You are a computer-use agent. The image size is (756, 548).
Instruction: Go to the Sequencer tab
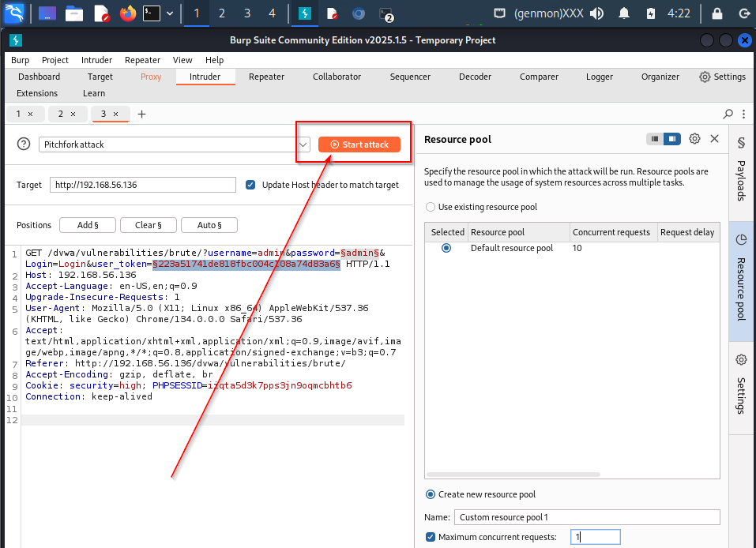click(410, 77)
